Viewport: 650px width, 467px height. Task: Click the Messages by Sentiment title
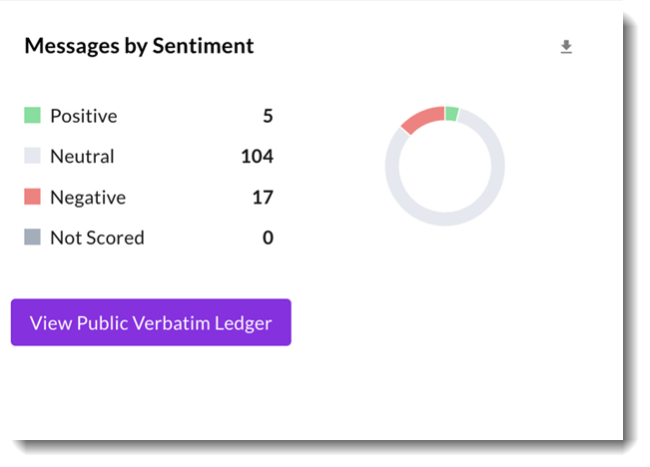coord(139,46)
